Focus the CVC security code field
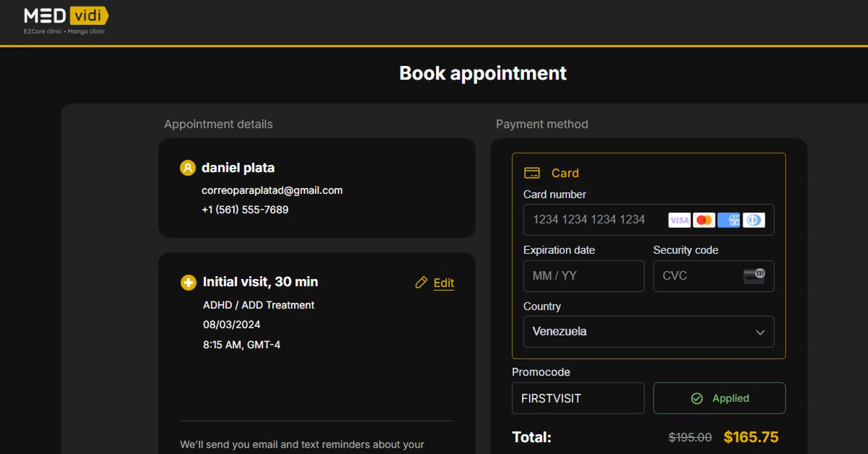 [713, 276]
